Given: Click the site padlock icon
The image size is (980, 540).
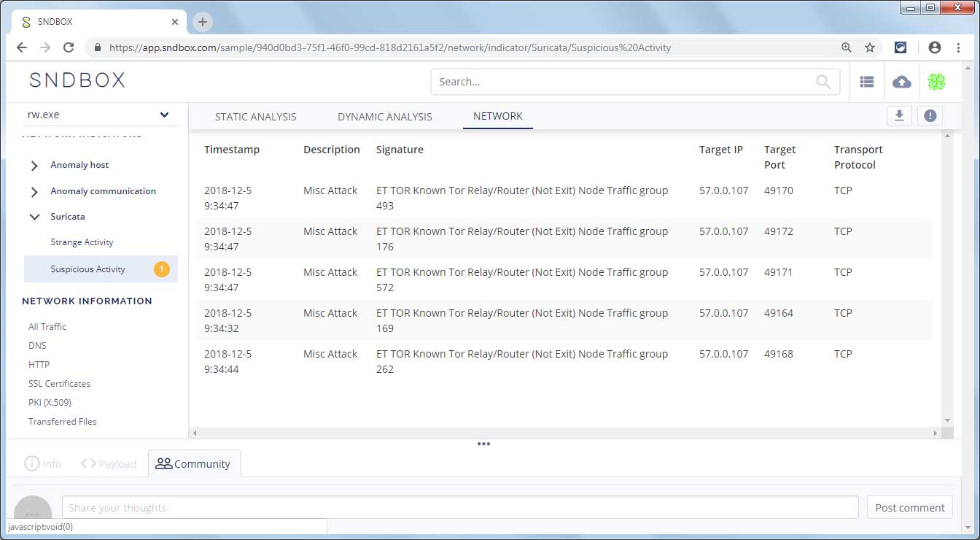Looking at the screenshot, I should pos(98,47).
